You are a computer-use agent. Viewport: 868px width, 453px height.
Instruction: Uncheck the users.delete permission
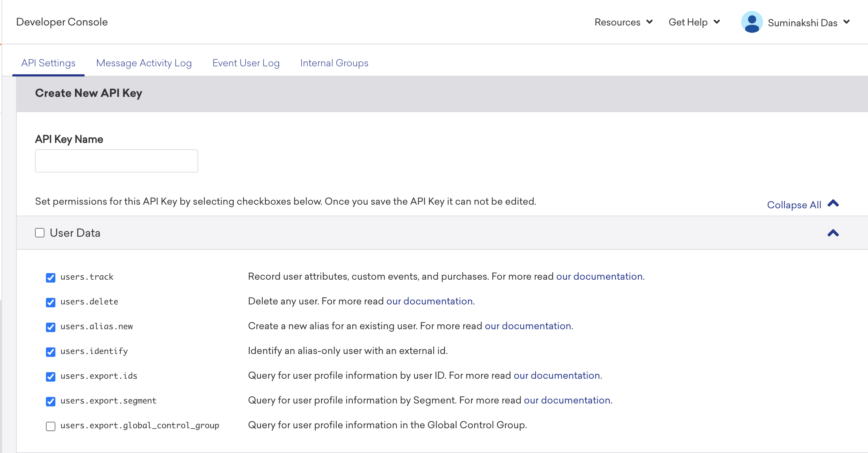(51, 302)
